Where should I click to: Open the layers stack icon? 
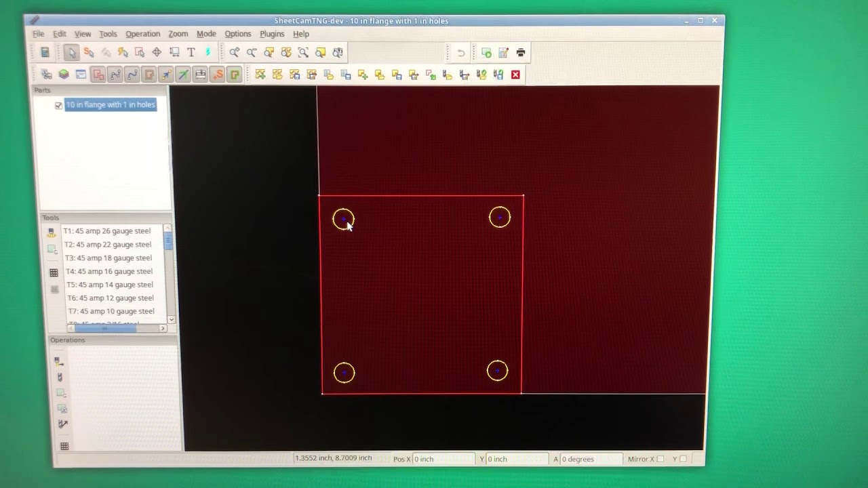click(x=64, y=75)
